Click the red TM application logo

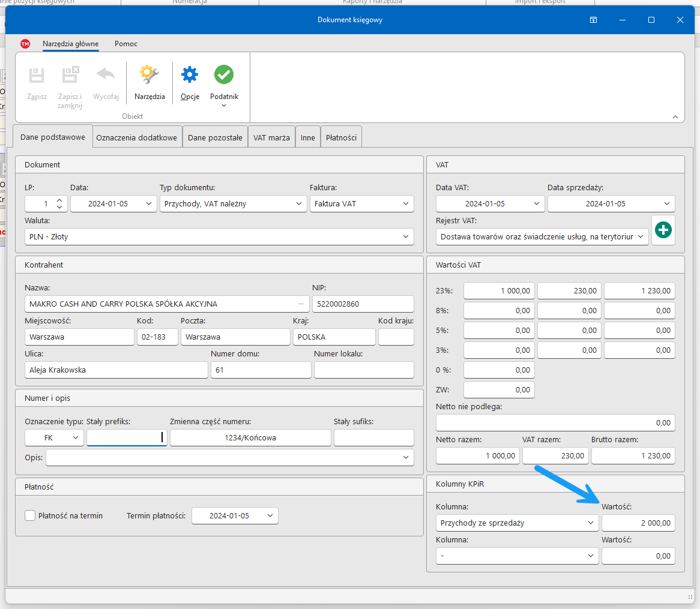pyautogui.click(x=25, y=44)
